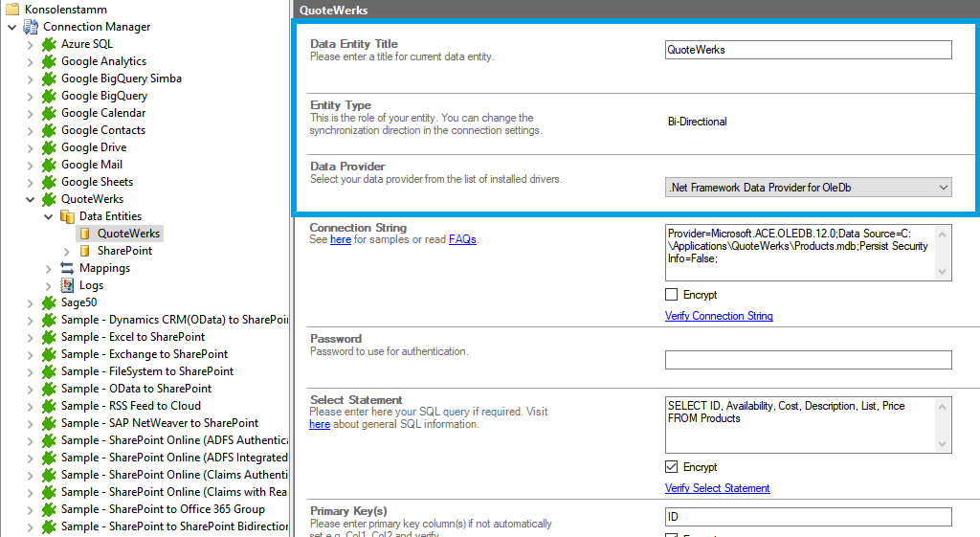Expand the Google Sheets connection node
The image size is (980, 537).
click(x=30, y=182)
